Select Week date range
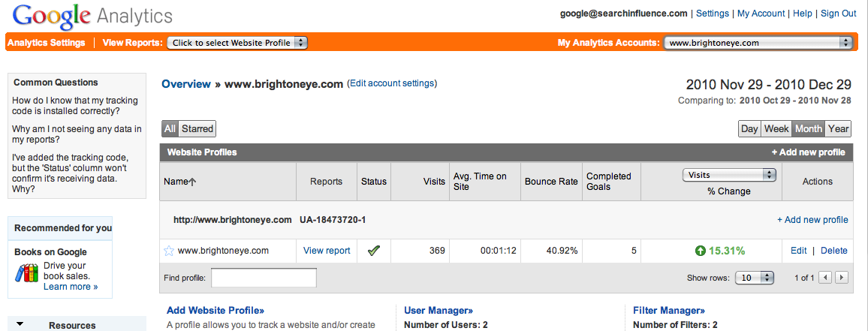This screenshot has width=868, height=331. pyautogui.click(x=776, y=128)
